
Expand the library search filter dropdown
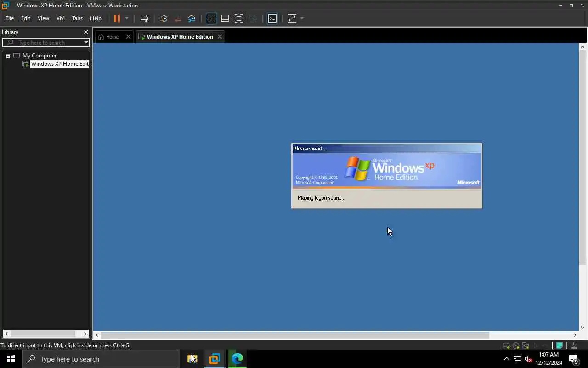click(x=86, y=42)
